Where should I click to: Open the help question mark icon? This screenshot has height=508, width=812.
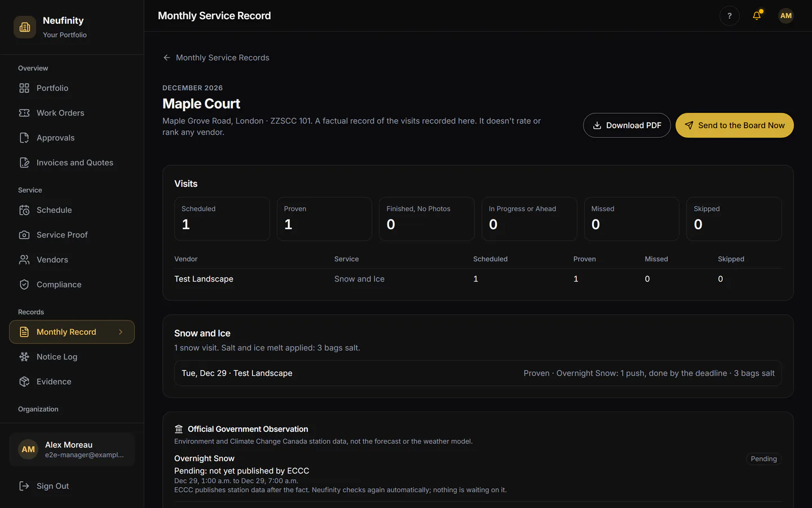tap(730, 16)
